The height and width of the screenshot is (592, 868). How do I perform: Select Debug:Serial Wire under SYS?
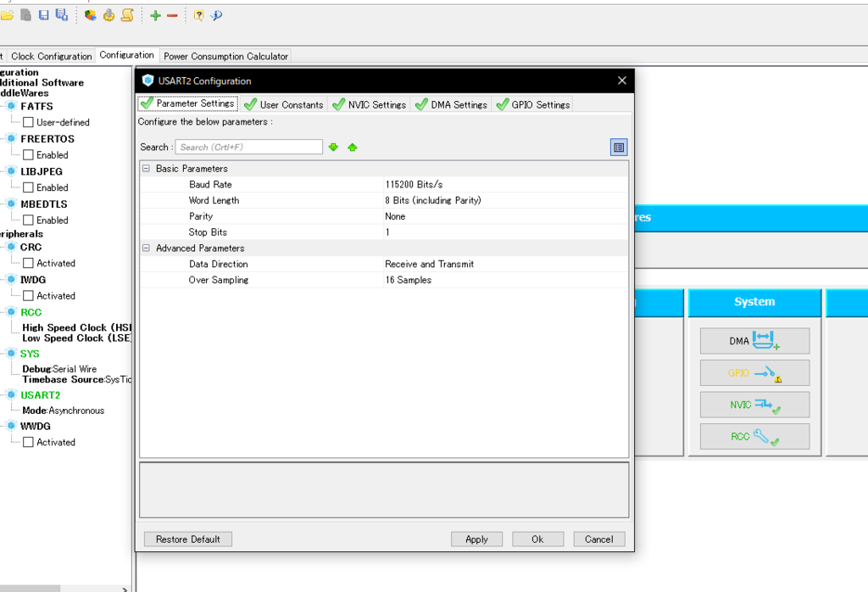59,370
